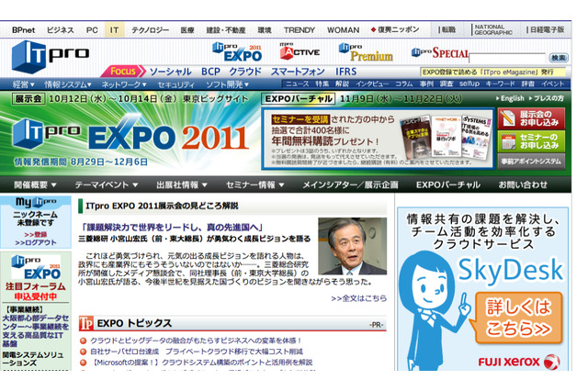Open the ITpro EXPO 2011 header logo
This screenshot has height=391, width=588.
pos(237,52)
